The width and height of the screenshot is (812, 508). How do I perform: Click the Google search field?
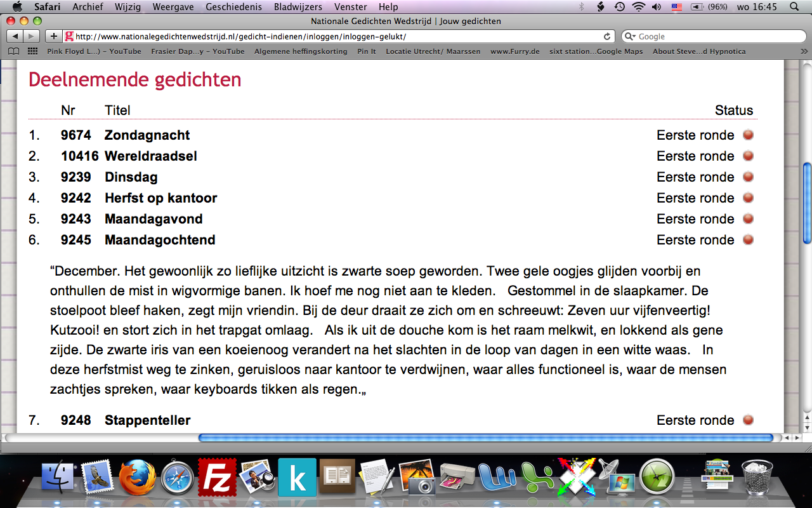coord(714,37)
